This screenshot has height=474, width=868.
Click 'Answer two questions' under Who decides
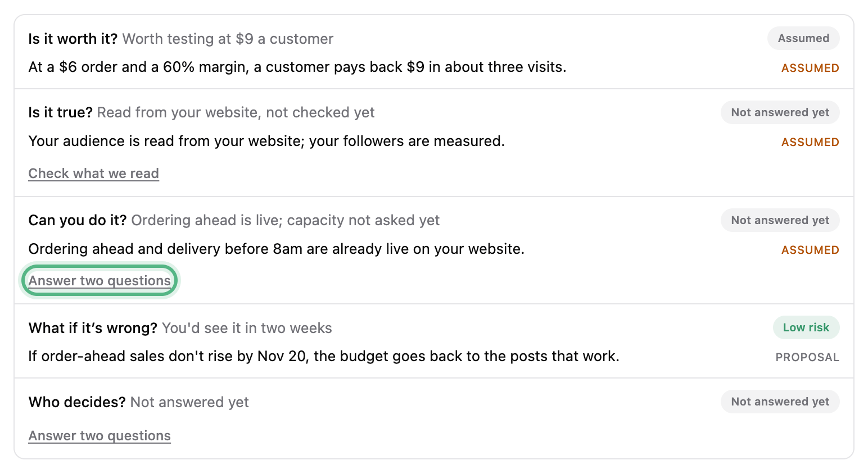tap(100, 436)
